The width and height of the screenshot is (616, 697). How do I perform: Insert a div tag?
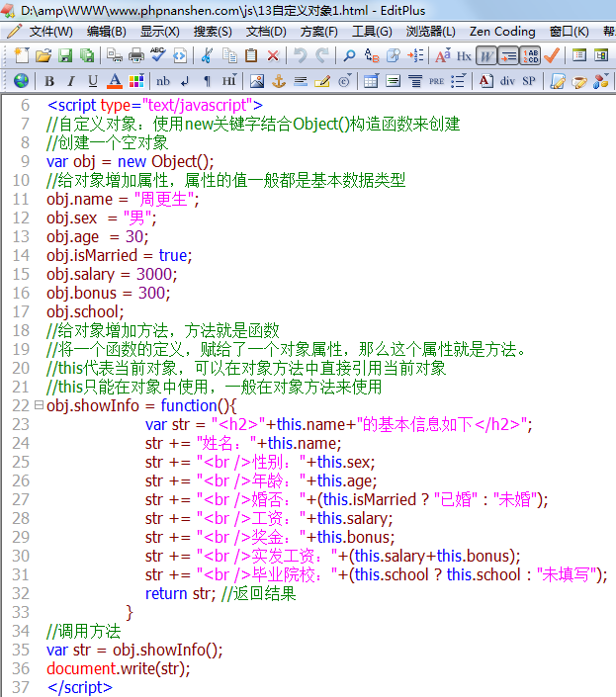pyautogui.click(x=507, y=81)
